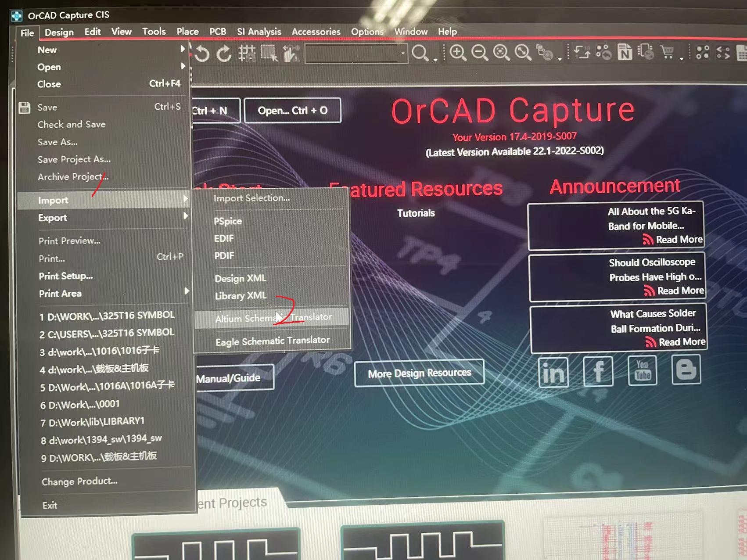Click the Redo icon in the toolbar
The width and height of the screenshot is (747, 560).
pos(224,54)
